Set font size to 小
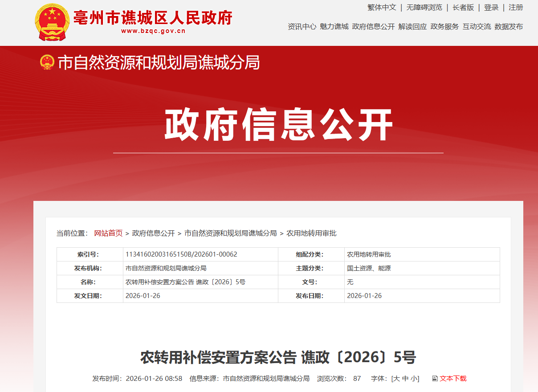Screen dimensions: 538x392 pos(414,379)
